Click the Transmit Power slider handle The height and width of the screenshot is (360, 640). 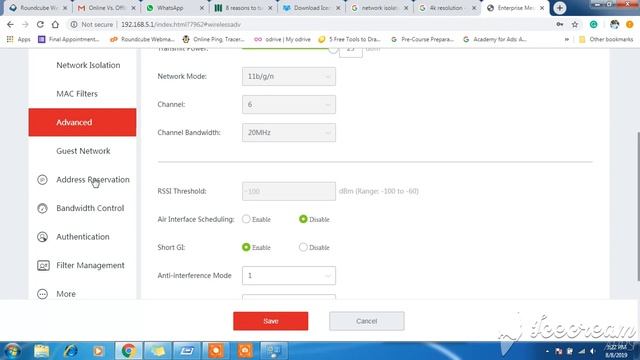click(x=333, y=50)
